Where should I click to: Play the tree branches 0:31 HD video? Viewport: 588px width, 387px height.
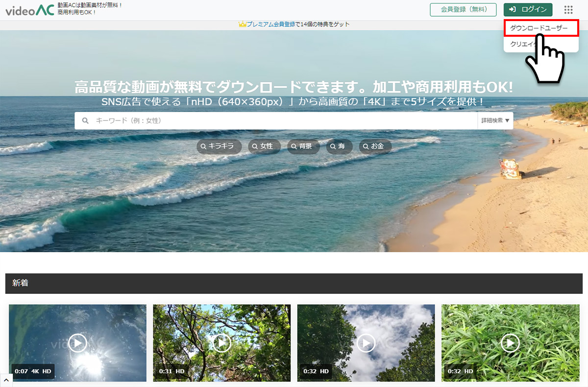221,343
